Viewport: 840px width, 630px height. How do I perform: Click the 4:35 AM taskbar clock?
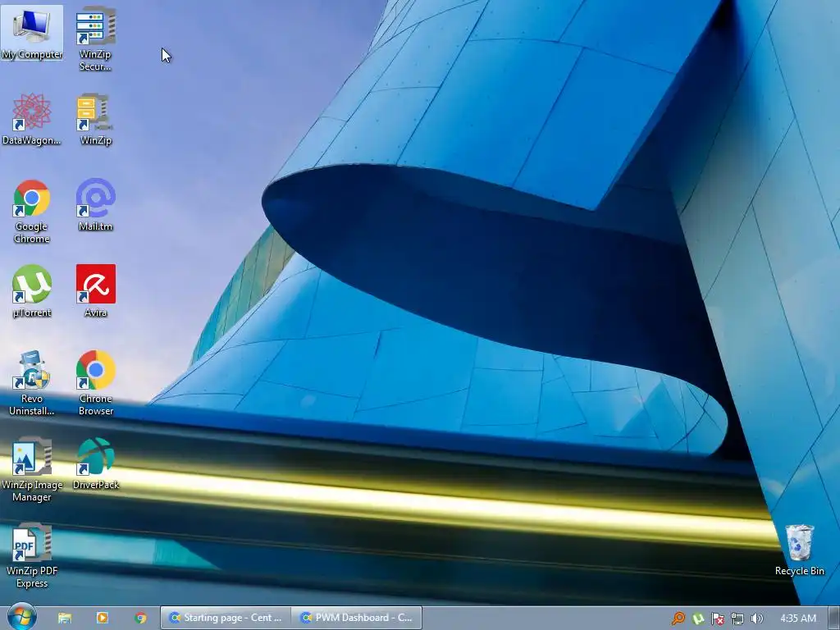click(x=797, y=619)
